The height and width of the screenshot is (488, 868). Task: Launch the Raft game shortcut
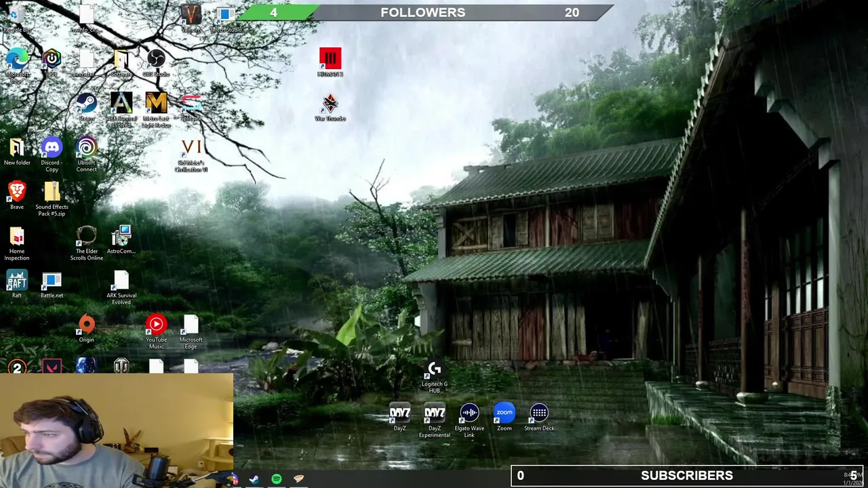click(17, 284)
